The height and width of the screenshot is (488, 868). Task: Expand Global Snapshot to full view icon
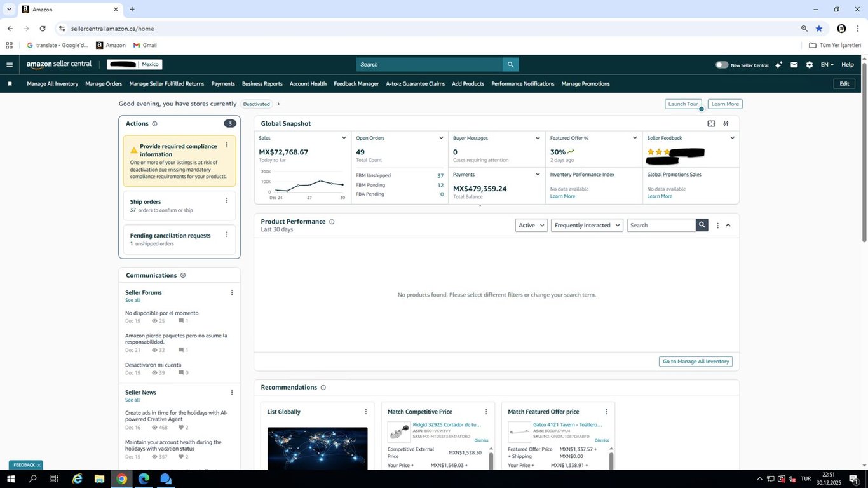coord(711,124)
